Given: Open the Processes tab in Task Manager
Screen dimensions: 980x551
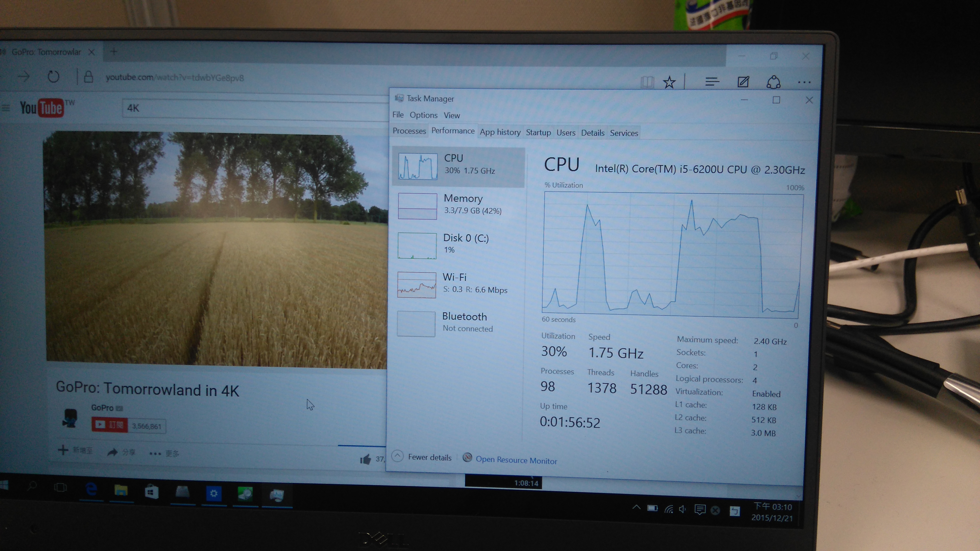Looking at the screenshot, I should (409, 131).
